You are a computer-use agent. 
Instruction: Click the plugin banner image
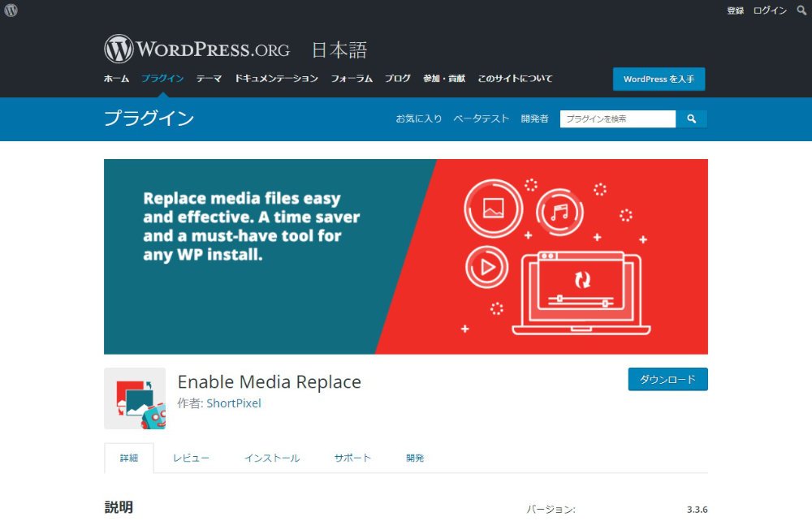[x=405, y=256]
